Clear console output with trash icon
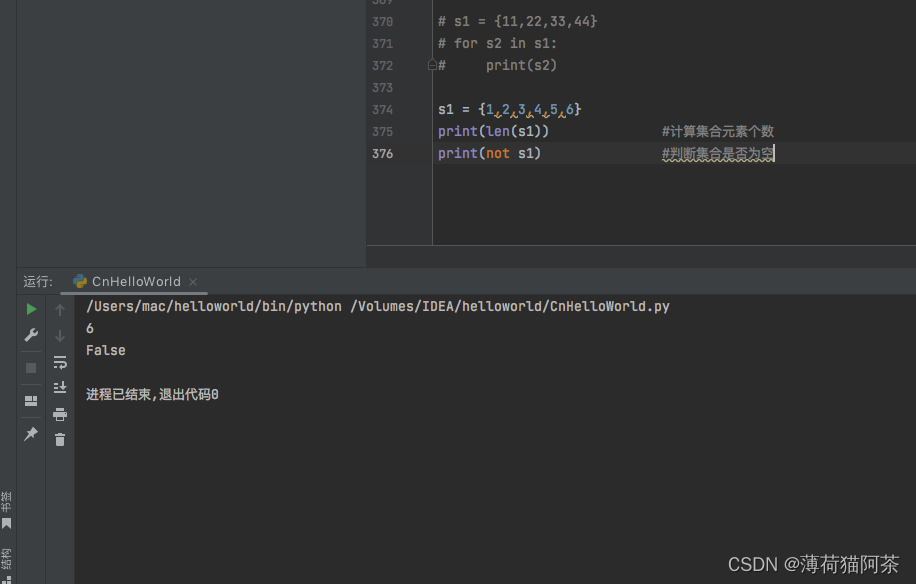This screenshot has width=916, height=584. pyautogui.click(x=60, y=439)
